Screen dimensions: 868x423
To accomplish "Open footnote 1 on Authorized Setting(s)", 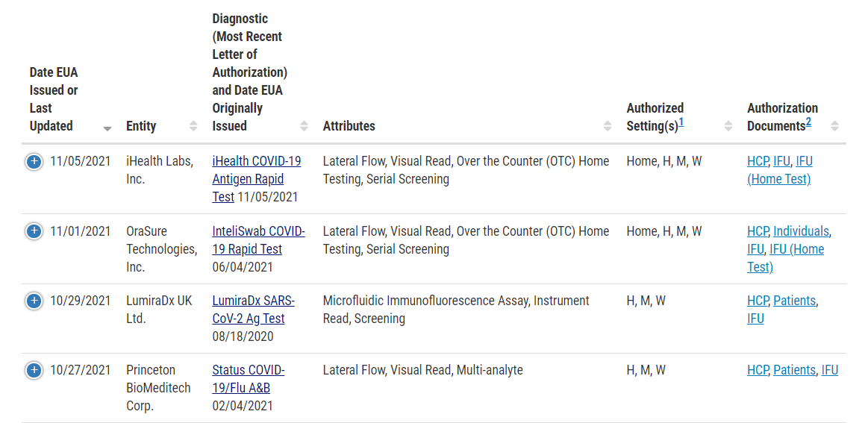I will pos(681,123).
